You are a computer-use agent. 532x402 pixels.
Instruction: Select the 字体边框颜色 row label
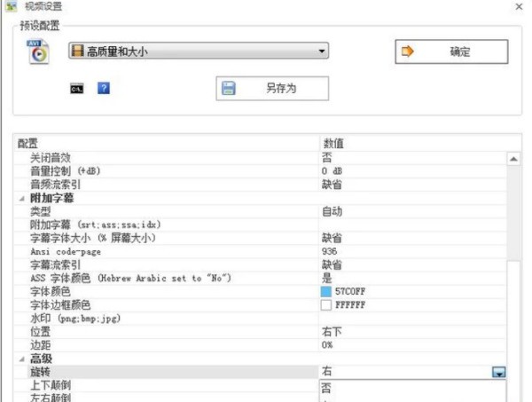(x=60, y=305)
